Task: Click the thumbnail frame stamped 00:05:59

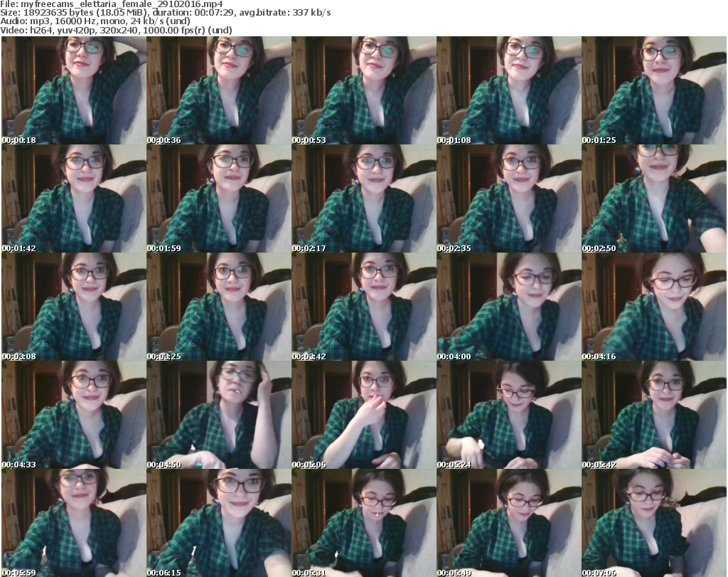Action: (74, 523)
